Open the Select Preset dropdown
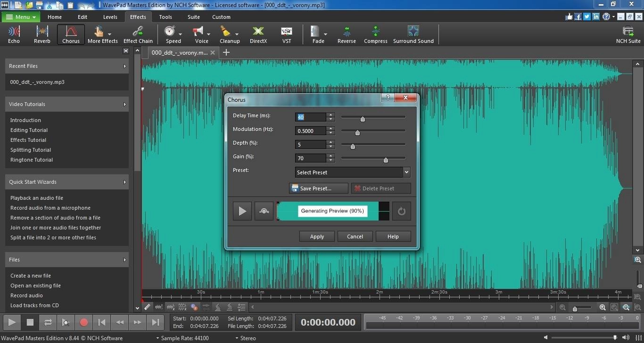 pyautogui.click(x=353, y=172)
